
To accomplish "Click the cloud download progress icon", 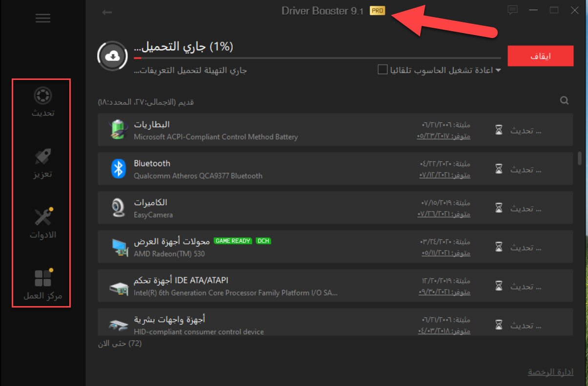I will click(x=113, y=57).
